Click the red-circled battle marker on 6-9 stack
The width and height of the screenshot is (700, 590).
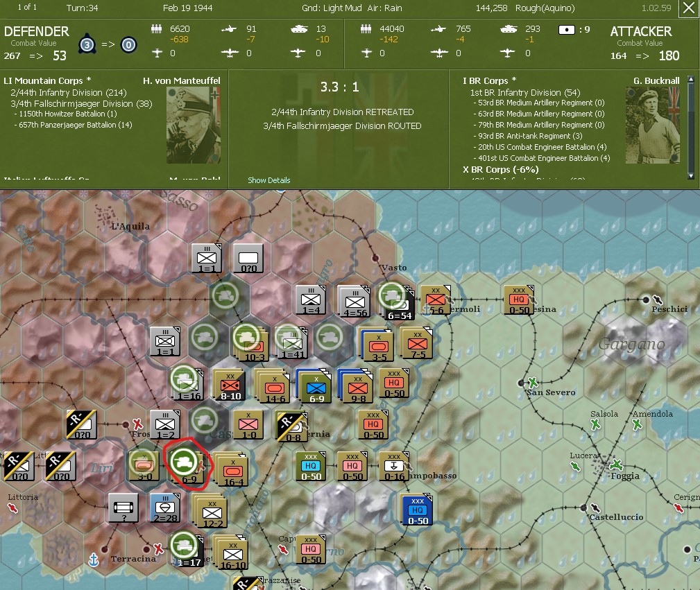(x=184, y=461)
